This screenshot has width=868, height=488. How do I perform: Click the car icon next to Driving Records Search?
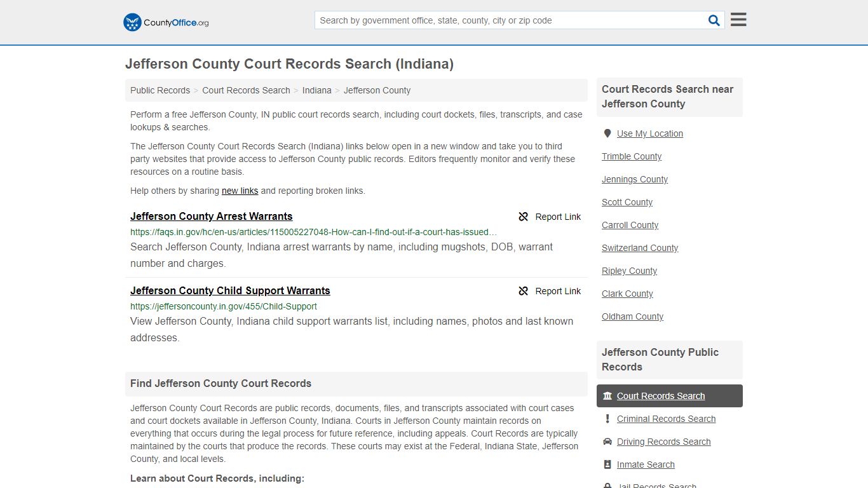607,442
